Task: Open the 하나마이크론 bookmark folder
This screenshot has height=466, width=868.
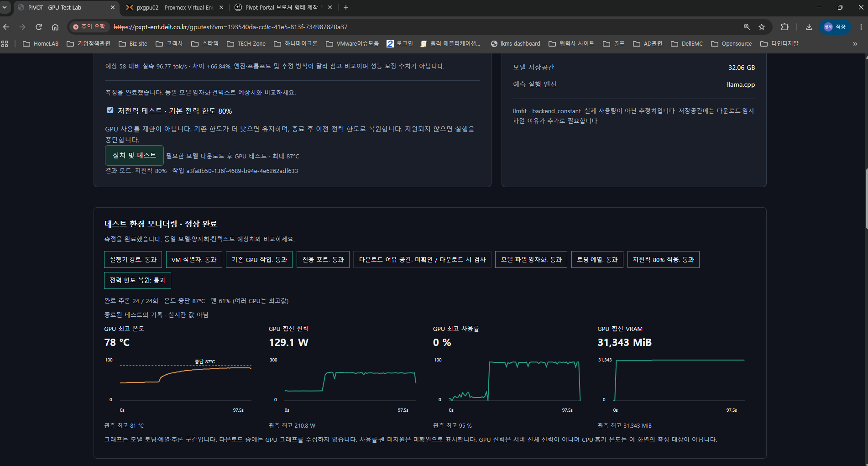Action: (x=296, y=44)
